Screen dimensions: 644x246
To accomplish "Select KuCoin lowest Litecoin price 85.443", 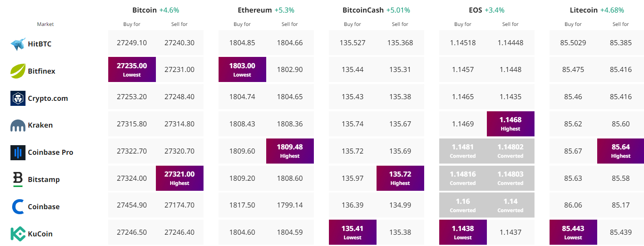I will tap(573, 232).
